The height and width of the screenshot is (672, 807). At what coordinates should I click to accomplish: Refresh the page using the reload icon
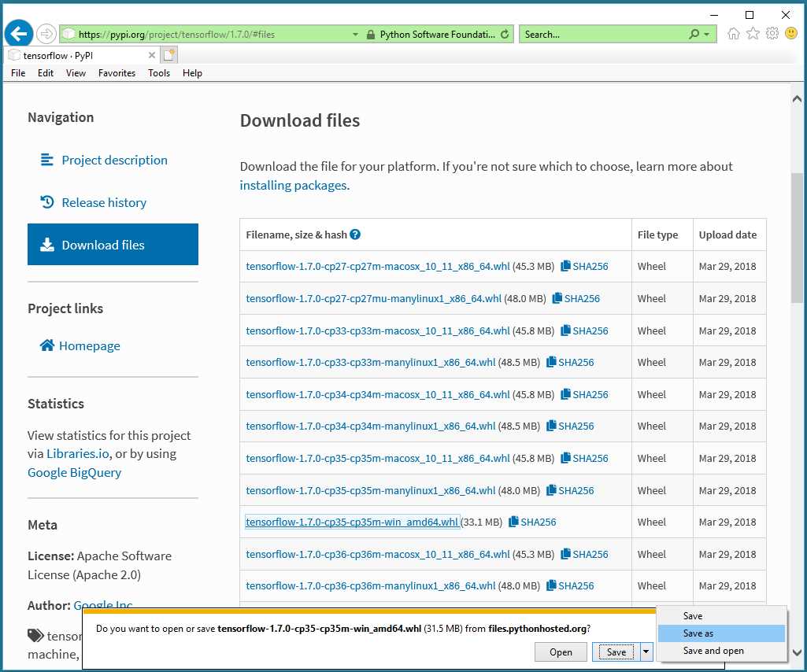tap(505, 34)
